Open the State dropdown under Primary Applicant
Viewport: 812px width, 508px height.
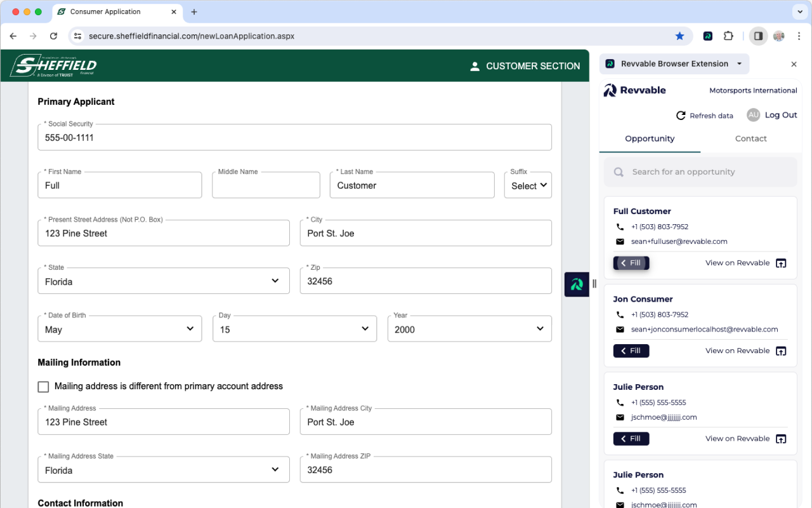click(164, 281)
